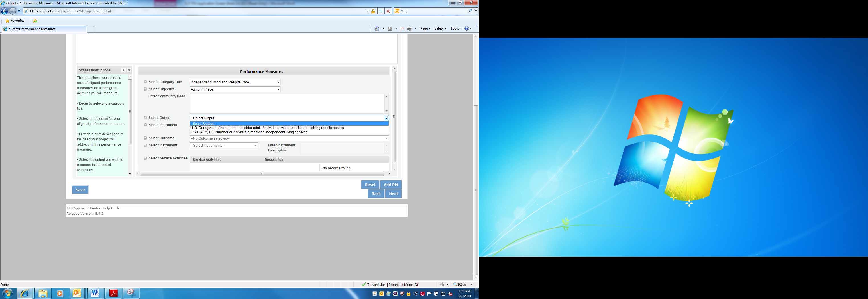Click the help icon next to Select Outcome
The height and width of the screenshot is (299, 868).
tap(145, 138)
